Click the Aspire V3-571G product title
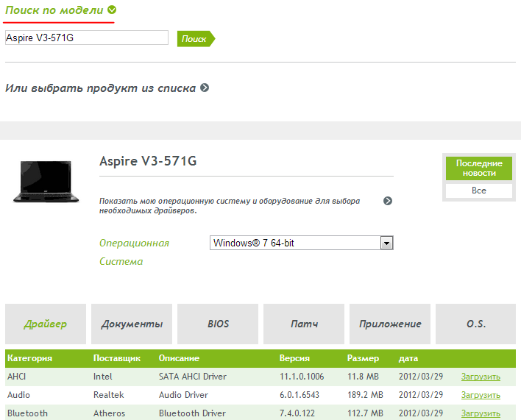 [x=148, y=161]
